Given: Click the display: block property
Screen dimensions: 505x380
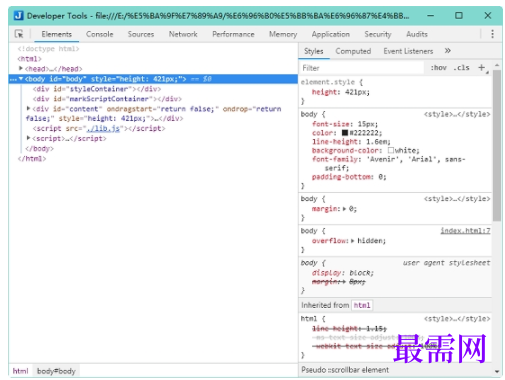Looking at the screenshot, I should tap(343, 273).
